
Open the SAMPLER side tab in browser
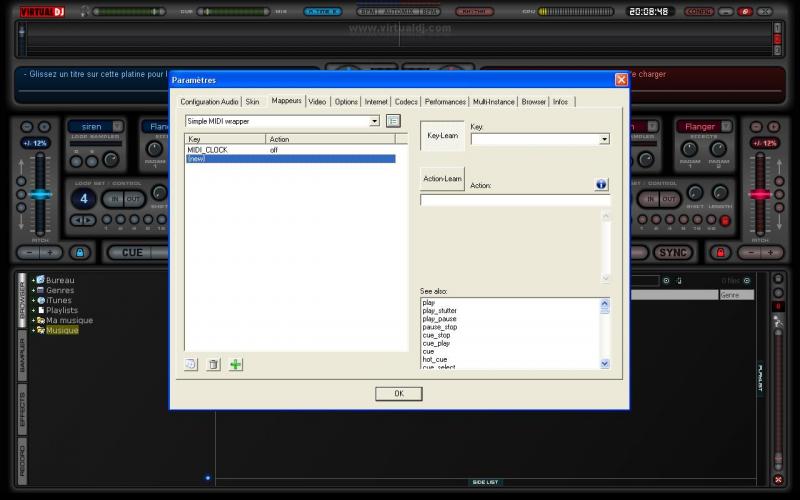tap(22, 356)
